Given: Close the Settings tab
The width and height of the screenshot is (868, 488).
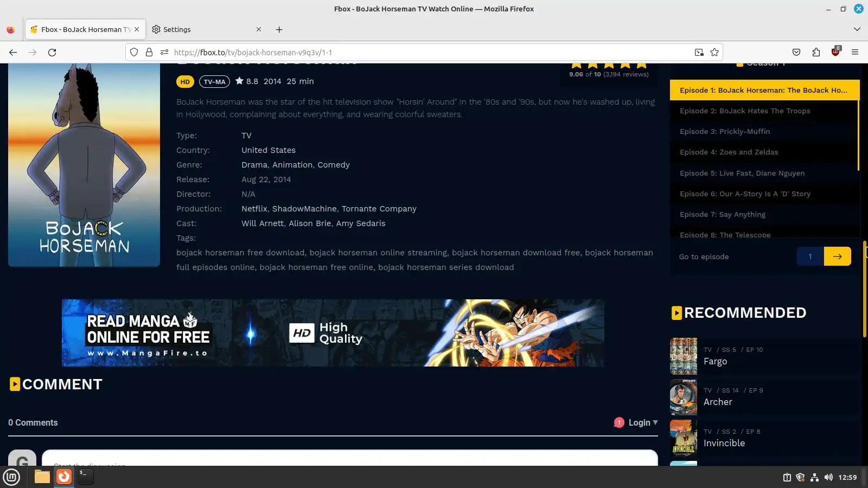Looking at the screenshot, I should click(259, 29).
